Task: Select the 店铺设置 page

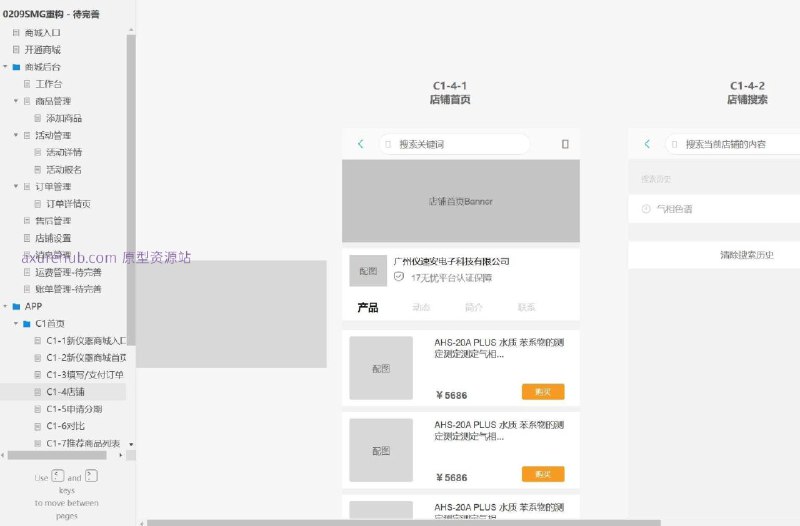Action: (x=53, y=238)
